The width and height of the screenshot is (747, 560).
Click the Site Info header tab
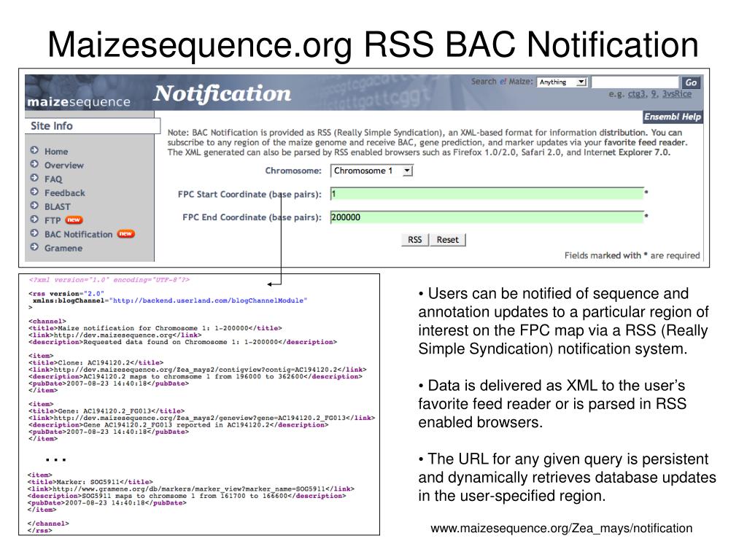point(93,125)
